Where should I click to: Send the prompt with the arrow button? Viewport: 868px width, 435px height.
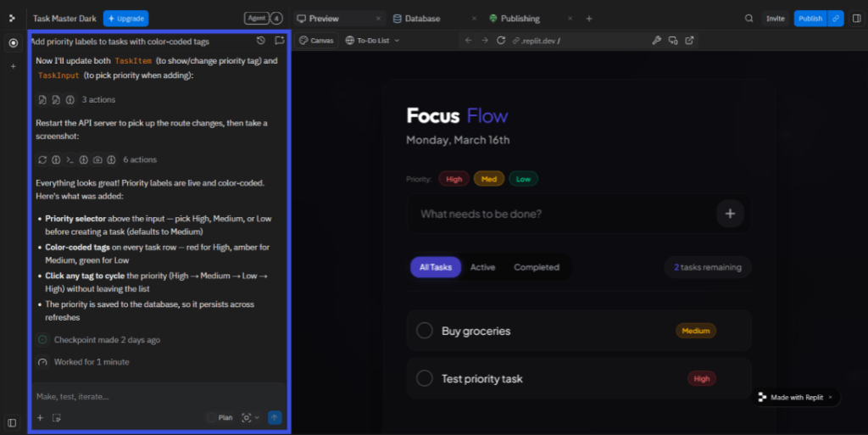[x=274, y=417]
